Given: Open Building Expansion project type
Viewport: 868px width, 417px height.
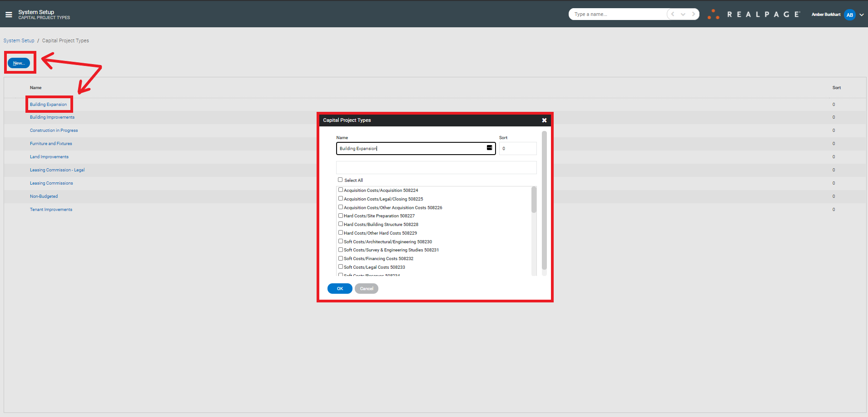Looking at the screenshot, I should [48, 105].
